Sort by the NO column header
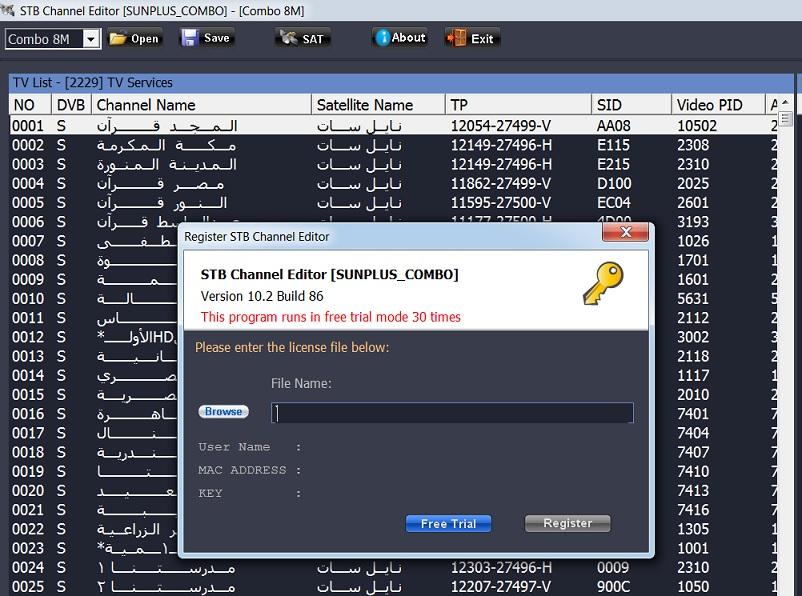 point(30,105)
